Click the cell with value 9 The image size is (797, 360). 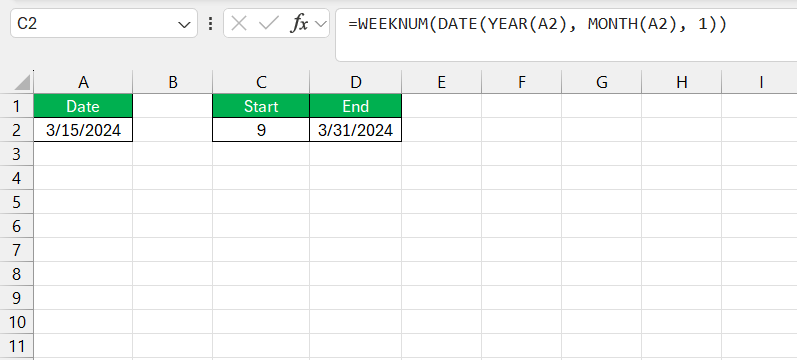click(x=261, y=130)
